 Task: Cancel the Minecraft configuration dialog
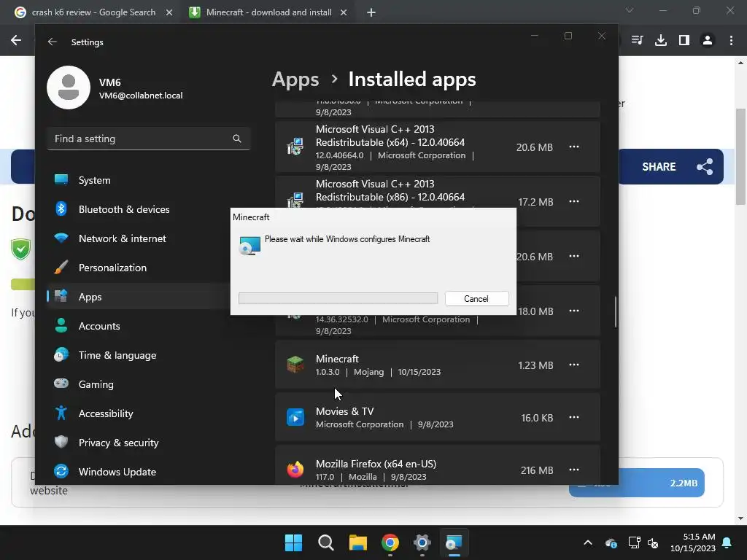(476, 298)
